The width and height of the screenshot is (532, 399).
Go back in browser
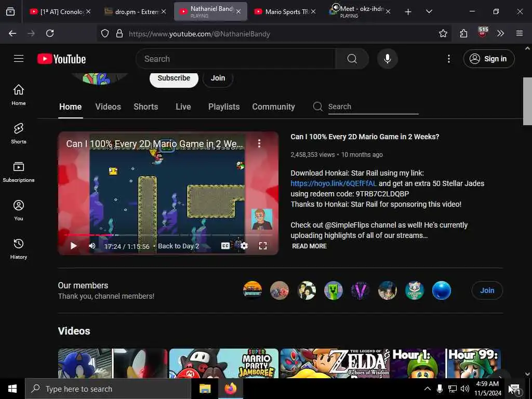(x=12, y=33)
